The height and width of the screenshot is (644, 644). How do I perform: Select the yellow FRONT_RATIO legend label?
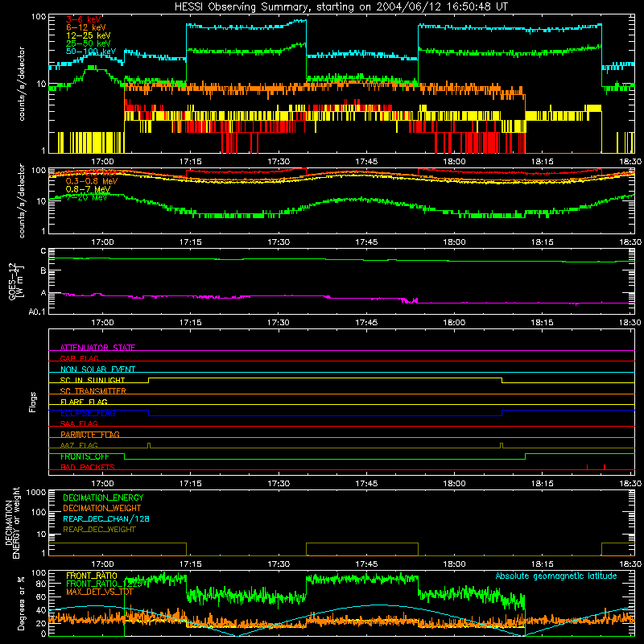[92, 576]
